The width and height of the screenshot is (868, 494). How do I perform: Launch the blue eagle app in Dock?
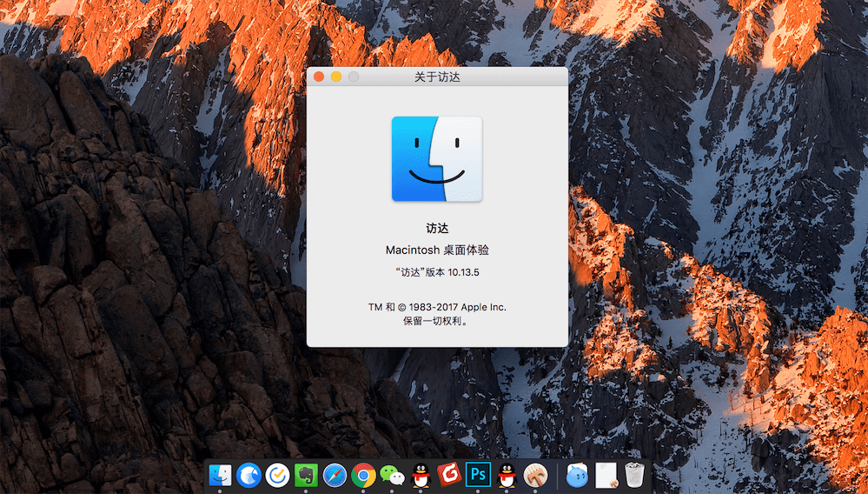click(x=249, y=475)
